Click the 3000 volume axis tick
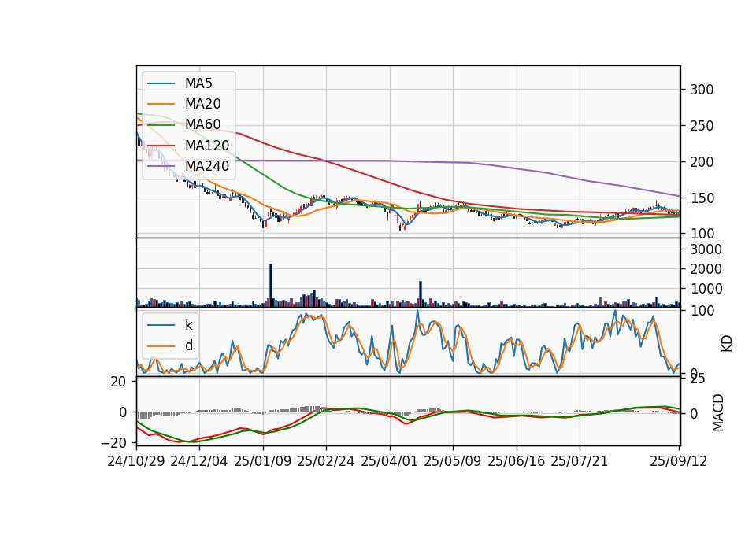 tap(706, 249)
